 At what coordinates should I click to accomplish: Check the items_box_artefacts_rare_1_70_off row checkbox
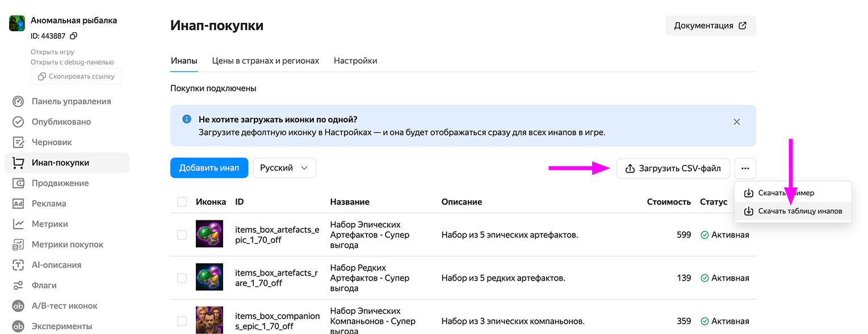pyautogui.click(x=182, y=278)
